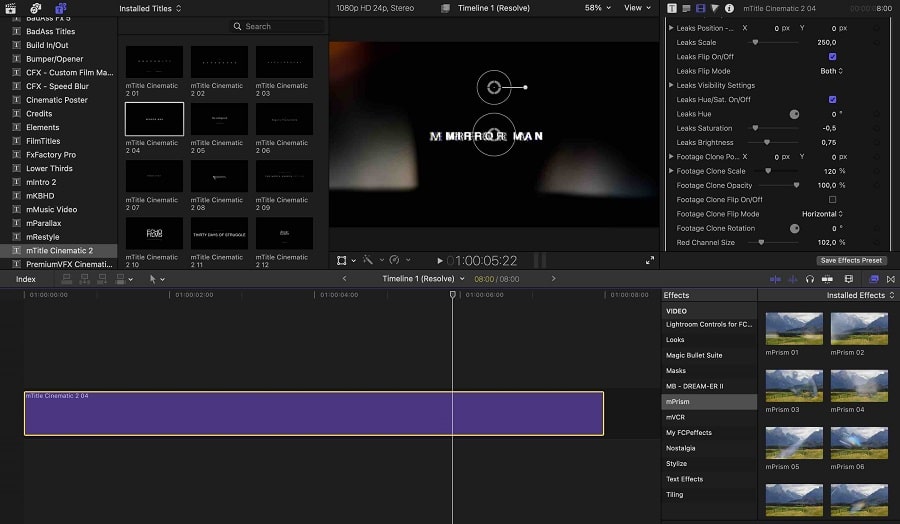
Task: Adjust the Leaks Scale slider
Action: click(755, 43)
